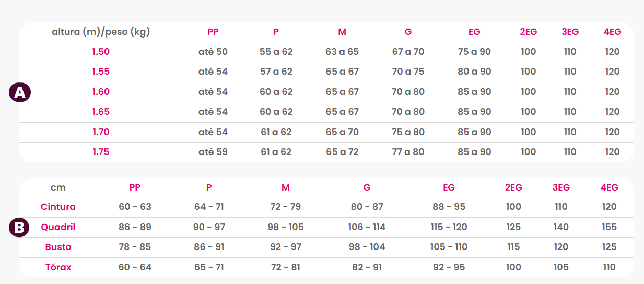This screenshot has height=284, width=644.
Task: Click the Tórax row label
Action: (58, 267)
